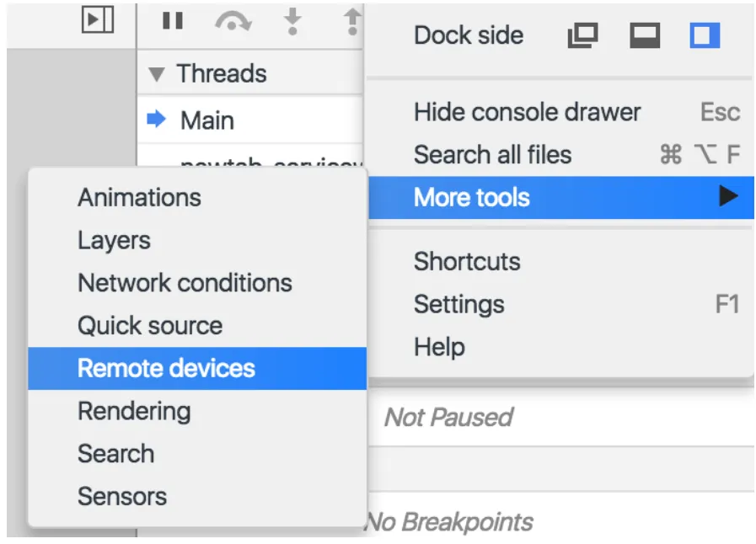Open Network conditions tool
Screen dimensions: 756x544
[x=185, y=283]
